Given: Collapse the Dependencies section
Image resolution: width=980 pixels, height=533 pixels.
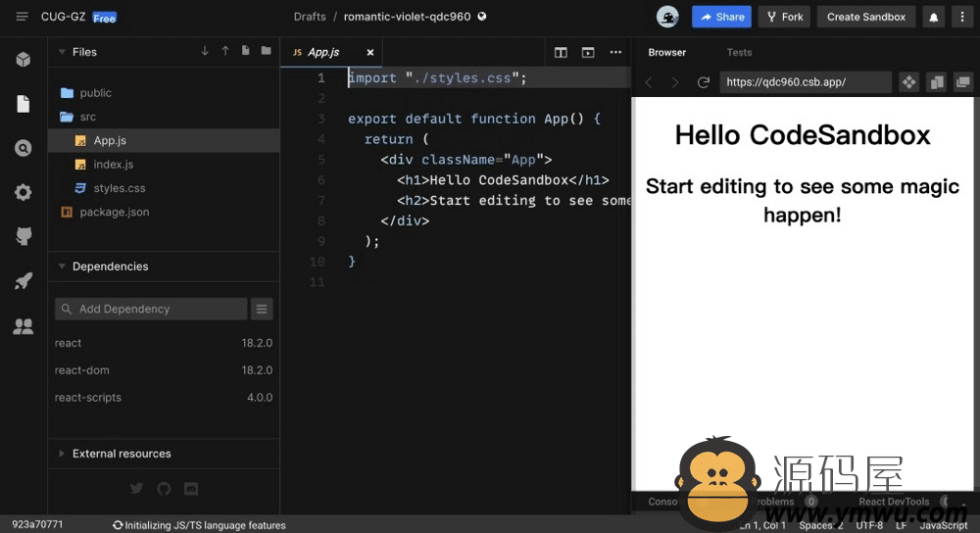Looking at the screenshot, I should tap(62, 266).
